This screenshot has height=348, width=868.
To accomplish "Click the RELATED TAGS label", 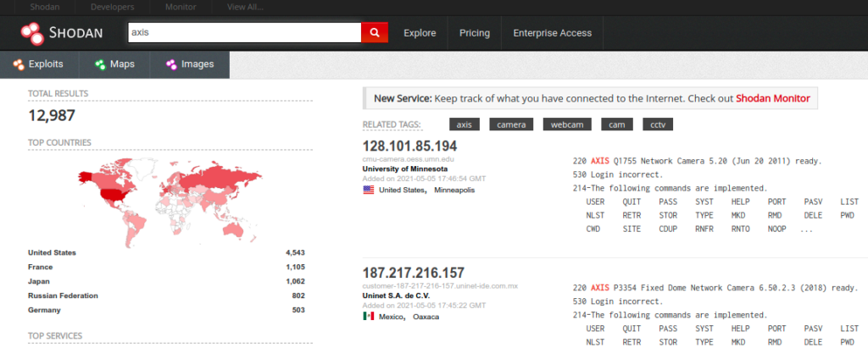I will pos(392,124).
